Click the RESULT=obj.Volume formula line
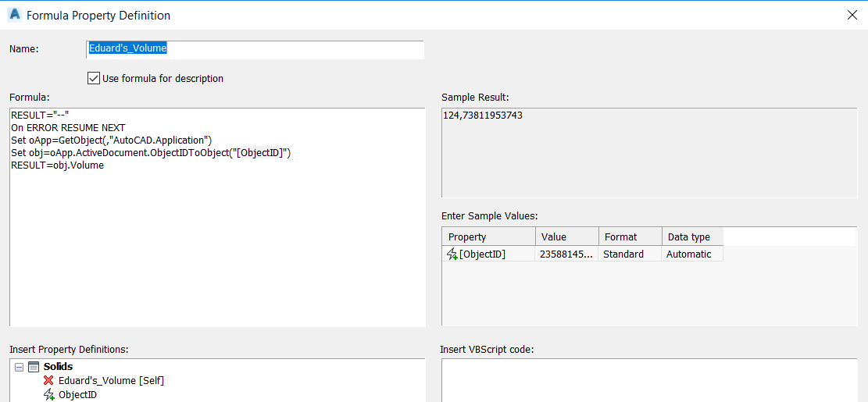868x402 pixels. (58, 165)
